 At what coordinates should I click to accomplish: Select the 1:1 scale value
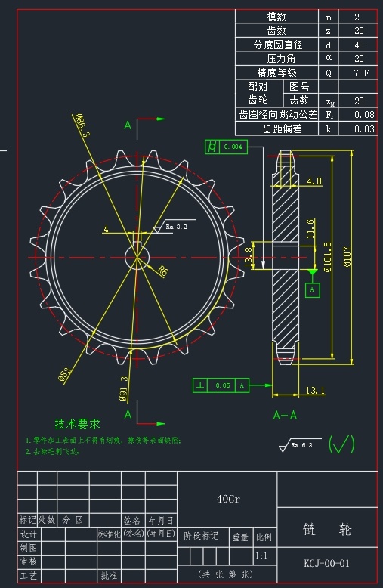click(x=261, y=556)
